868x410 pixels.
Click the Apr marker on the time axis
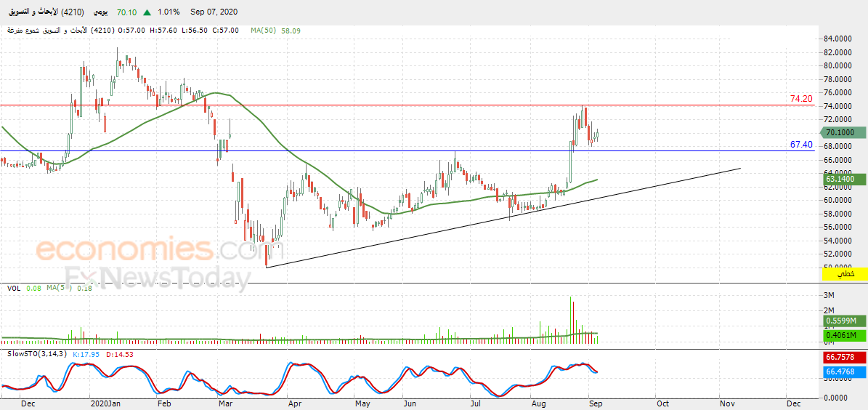point(295,404)
